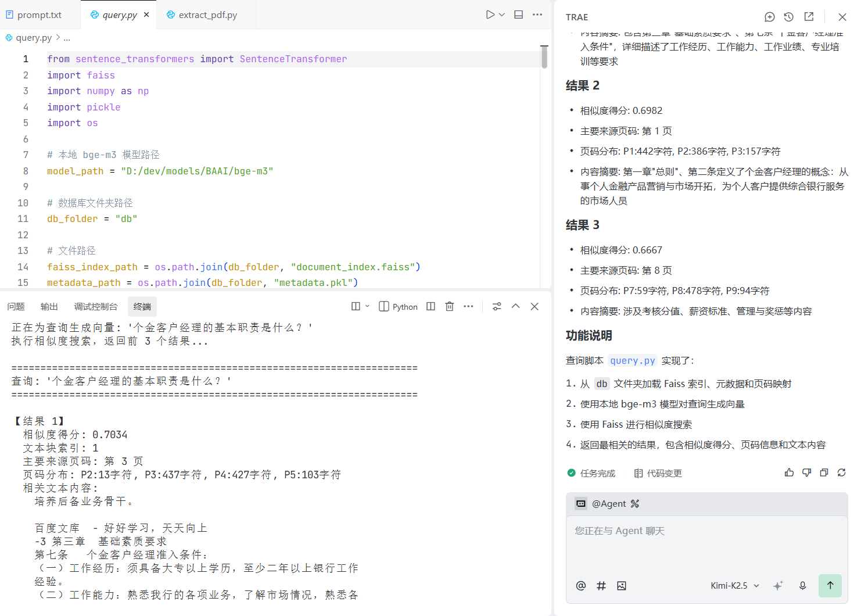This screenshot has height=616, width=854.
Task: Dislike the response with thumbs down
Action: click(806, 472)
